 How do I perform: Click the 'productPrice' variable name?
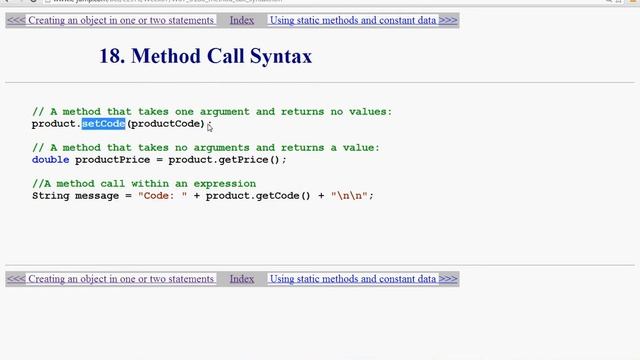pyautogui.click(x=113, y=160)
